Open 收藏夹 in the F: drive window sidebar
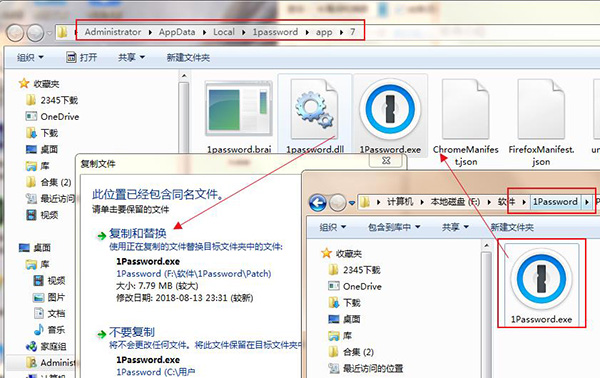 [x=342, y=254]
